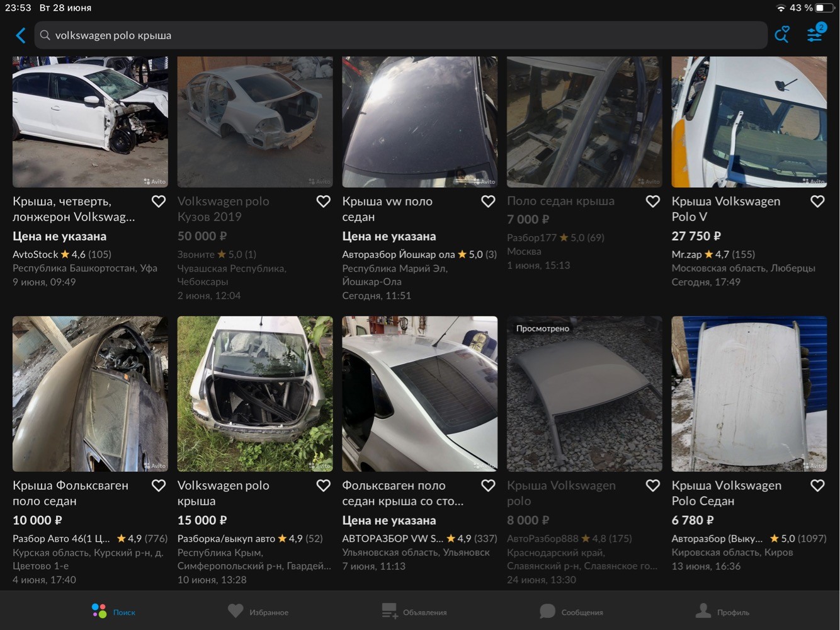Go to the Объявления tab

click(x=414, y=611)
